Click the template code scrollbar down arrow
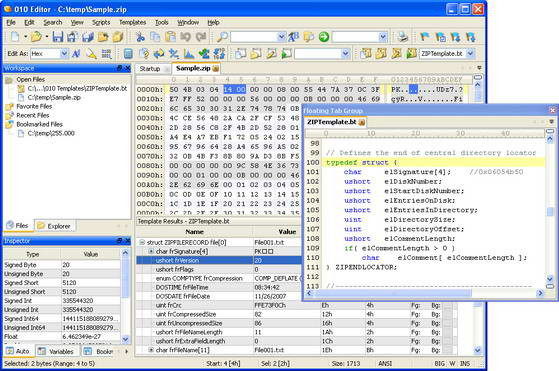The width and height of the screenshot is (559, 371). (x=550, y=279)
